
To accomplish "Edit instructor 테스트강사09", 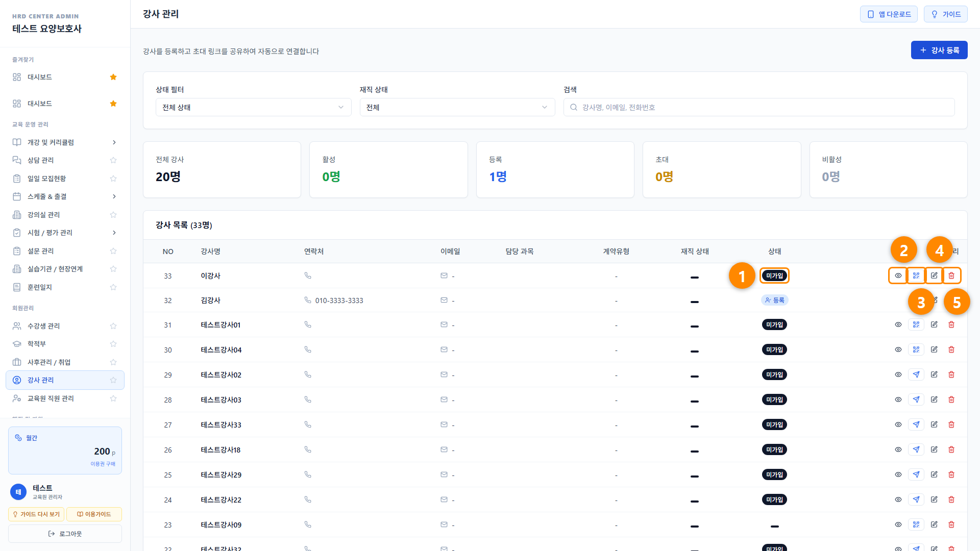I will click(x=934, y=524).
